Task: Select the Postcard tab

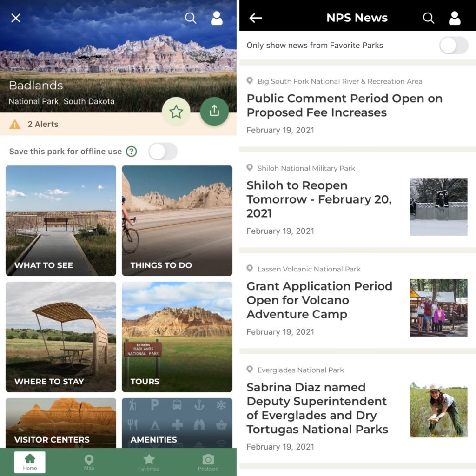Action: coord(208,462)
